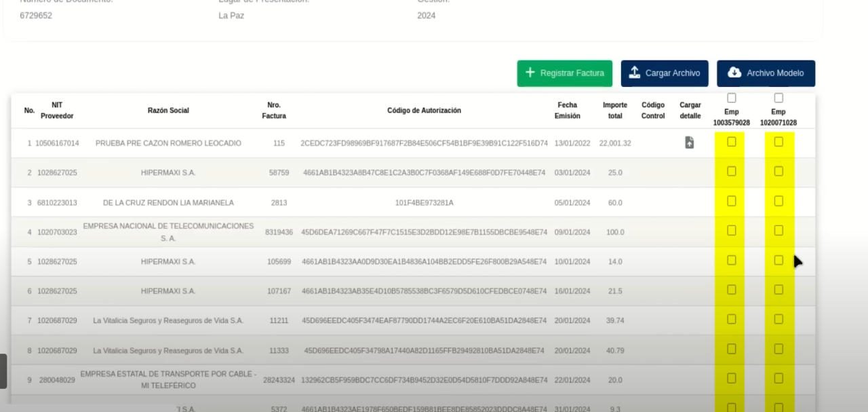Click the Importe total column header

point(615,111)
